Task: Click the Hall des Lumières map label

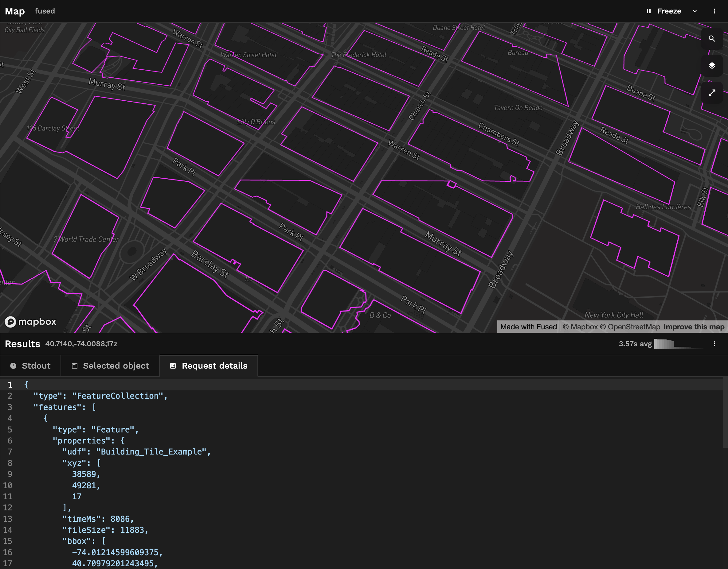Action: [663, 207]
